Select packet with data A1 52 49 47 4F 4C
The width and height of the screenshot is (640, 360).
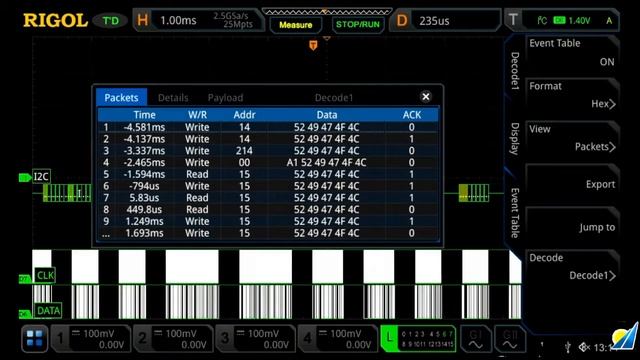[268, 162]
